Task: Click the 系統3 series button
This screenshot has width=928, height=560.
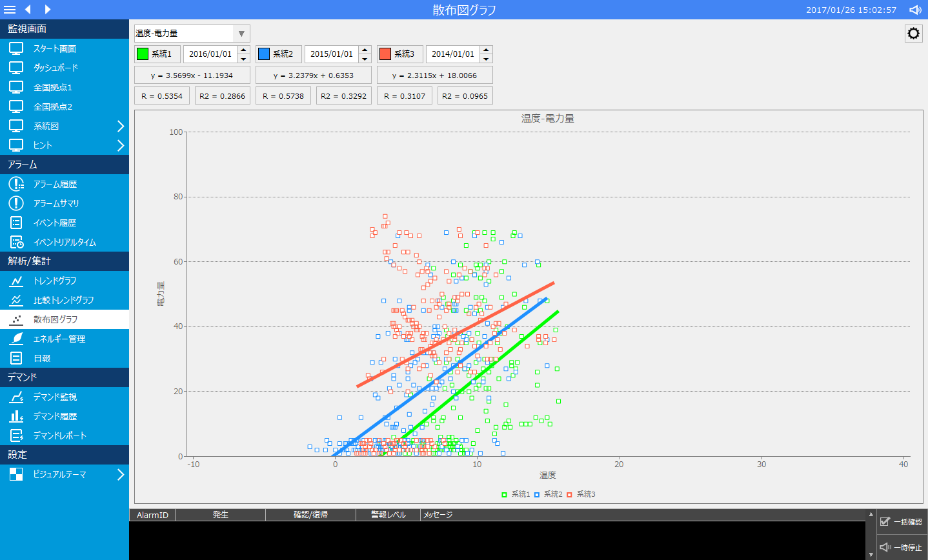Action: click(400, 54)
